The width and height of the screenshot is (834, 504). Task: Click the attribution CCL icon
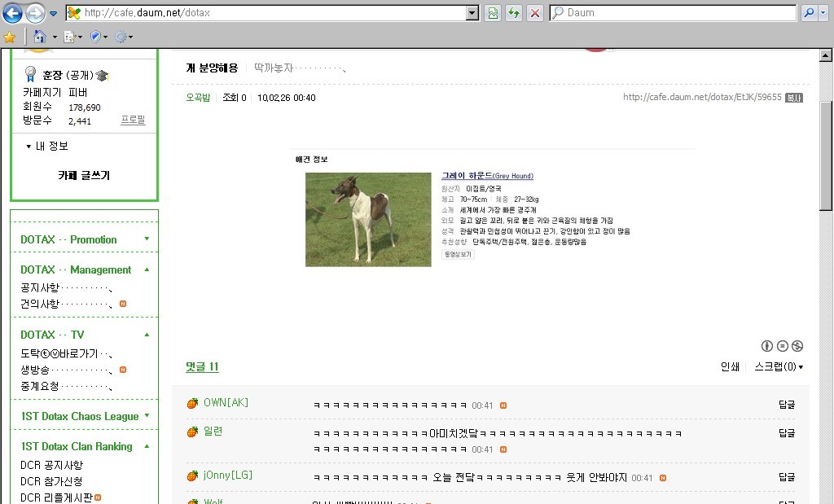[766, 346]
